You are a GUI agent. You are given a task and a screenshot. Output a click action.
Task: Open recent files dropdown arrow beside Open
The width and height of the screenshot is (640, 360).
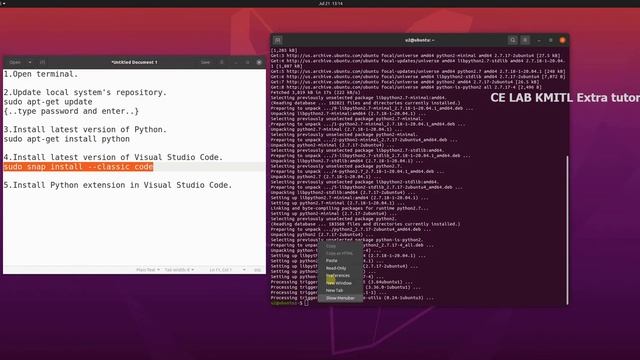[30, 62]
